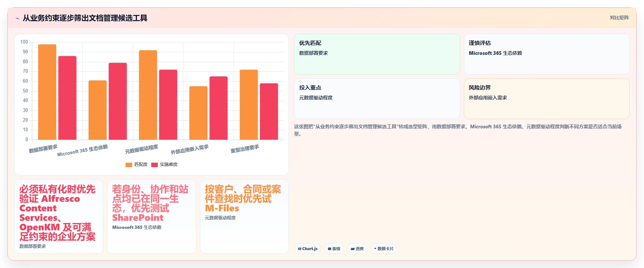Click the orange 元数据驱动程度 bar

[x=148, y=95]
